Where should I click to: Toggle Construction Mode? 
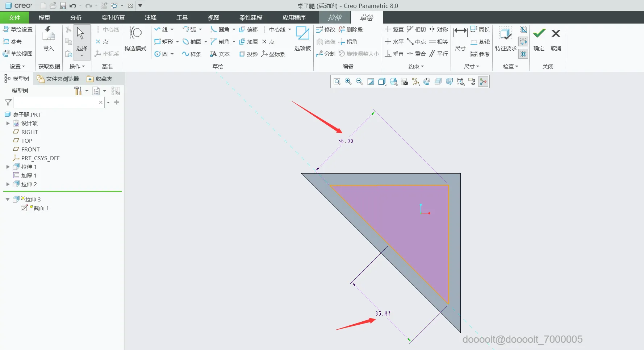click(135, 38)
